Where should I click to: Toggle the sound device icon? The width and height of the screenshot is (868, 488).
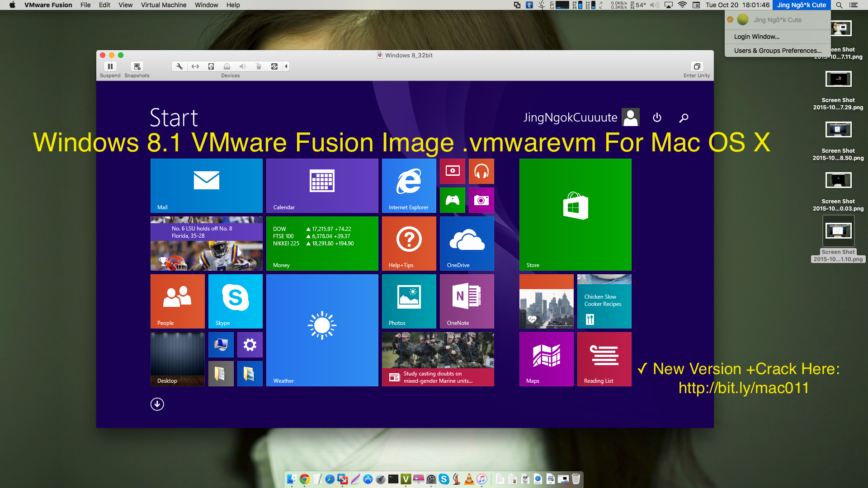click(x=243, y=66)
